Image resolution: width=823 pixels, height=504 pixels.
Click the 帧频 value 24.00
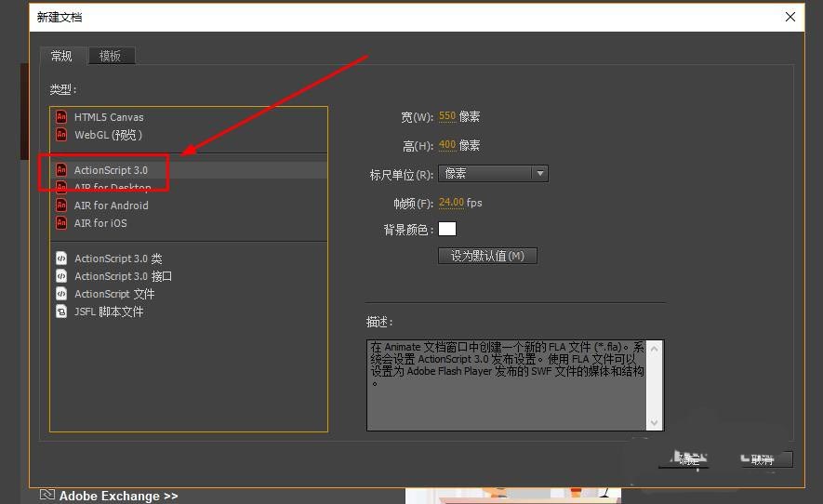click(451, 202)
